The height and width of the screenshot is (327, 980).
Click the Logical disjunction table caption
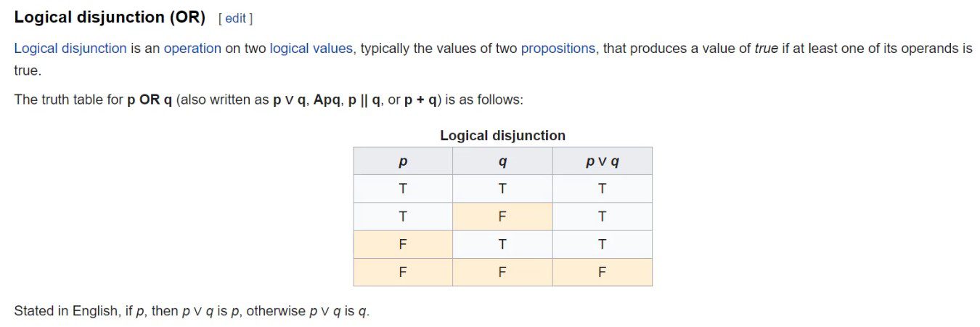502,135
